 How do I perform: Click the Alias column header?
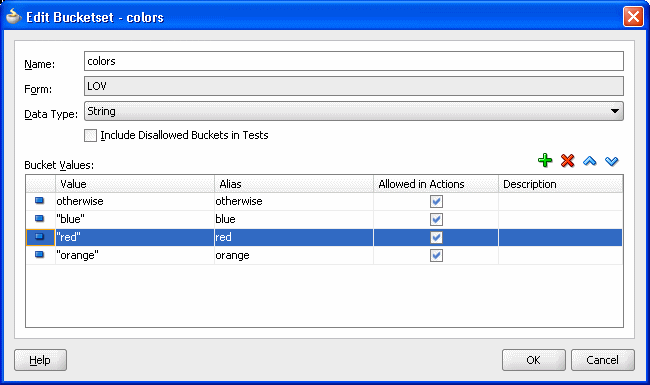294,184
